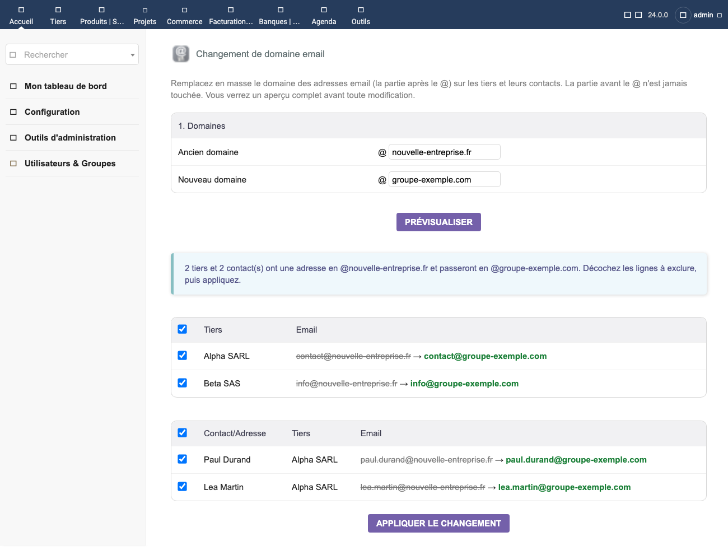This screenshot has height=560, width=728.
Task: Click the 1. Domaines section heading
Action: click(x=202, y=126)
